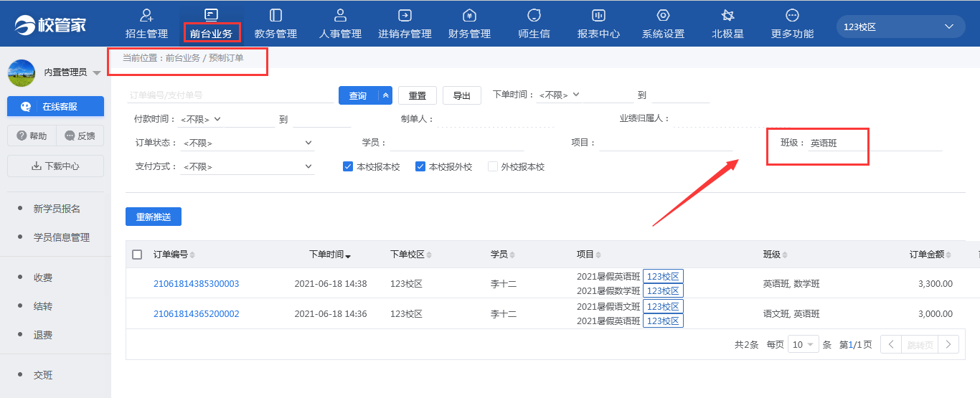The width and height of the screenshot is (980, 398).
Task: Uncheck 本校报外校 checkbox
Action: [420, 166]
